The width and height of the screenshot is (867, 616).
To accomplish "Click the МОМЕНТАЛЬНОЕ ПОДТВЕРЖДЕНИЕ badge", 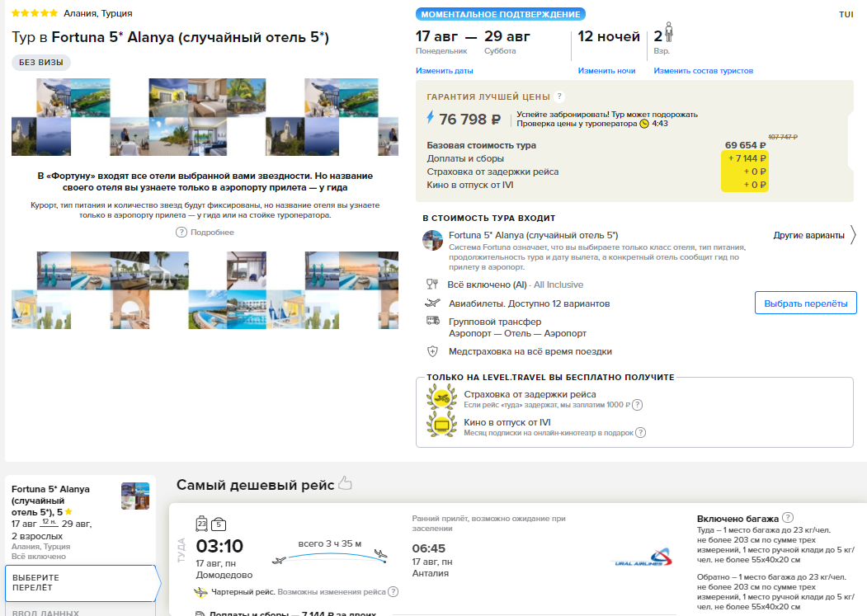I will (501, 14).
